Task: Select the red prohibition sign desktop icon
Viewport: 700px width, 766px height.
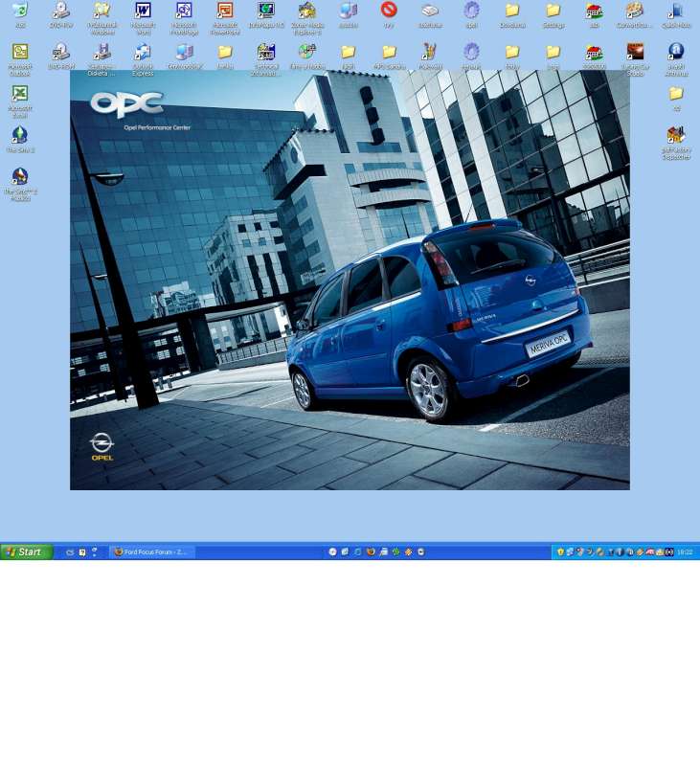Action: (x=389, y=11)
